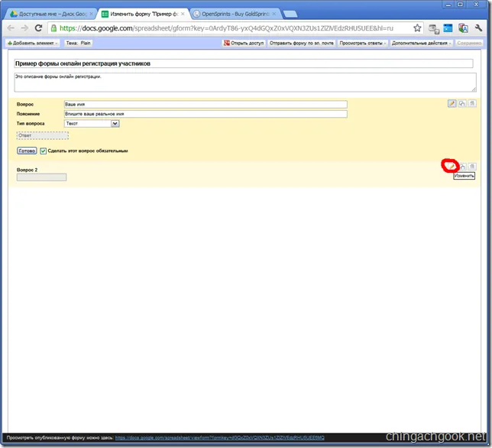Image resolution: width=492 pixels, height=448 pixels.
Task: Click the 'Пояснение' help text field
Action: point(206,114)
